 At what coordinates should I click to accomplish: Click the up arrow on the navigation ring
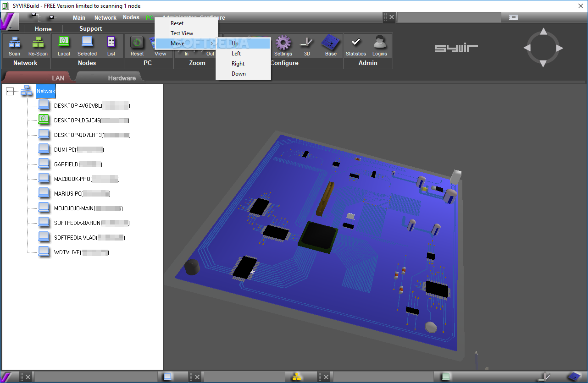click(544, 32)
